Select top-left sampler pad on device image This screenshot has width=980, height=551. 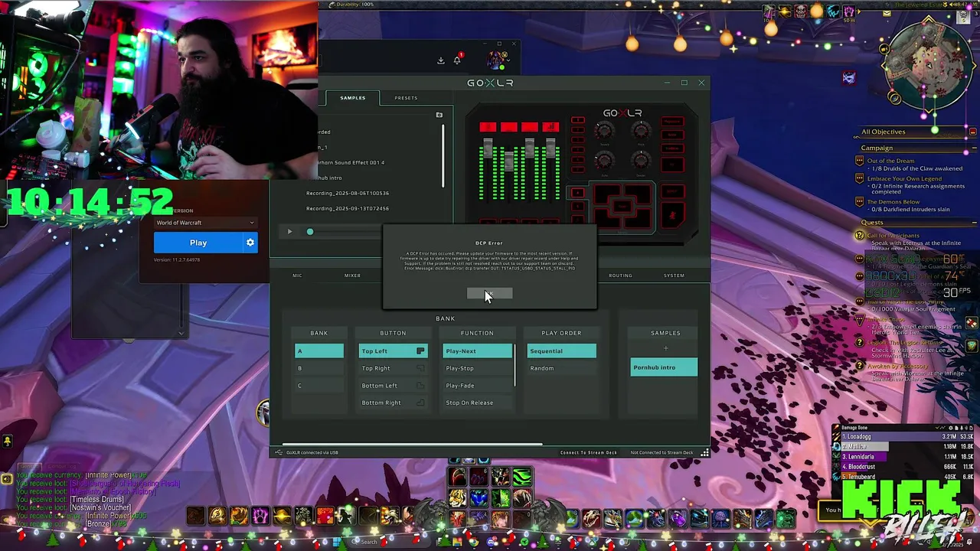(x=606, y=193)
